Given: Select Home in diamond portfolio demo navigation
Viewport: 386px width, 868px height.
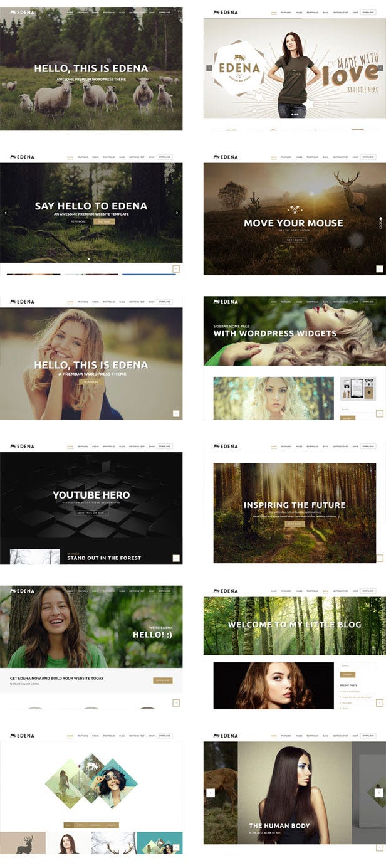Looking at the screenshot, I should pyautogui.click(x=70, y=736).
